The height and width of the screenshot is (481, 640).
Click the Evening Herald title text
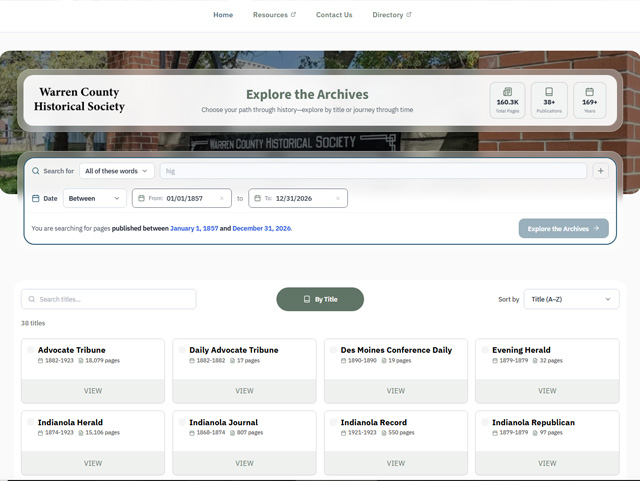pyautogui.click(x=521, y=350)
